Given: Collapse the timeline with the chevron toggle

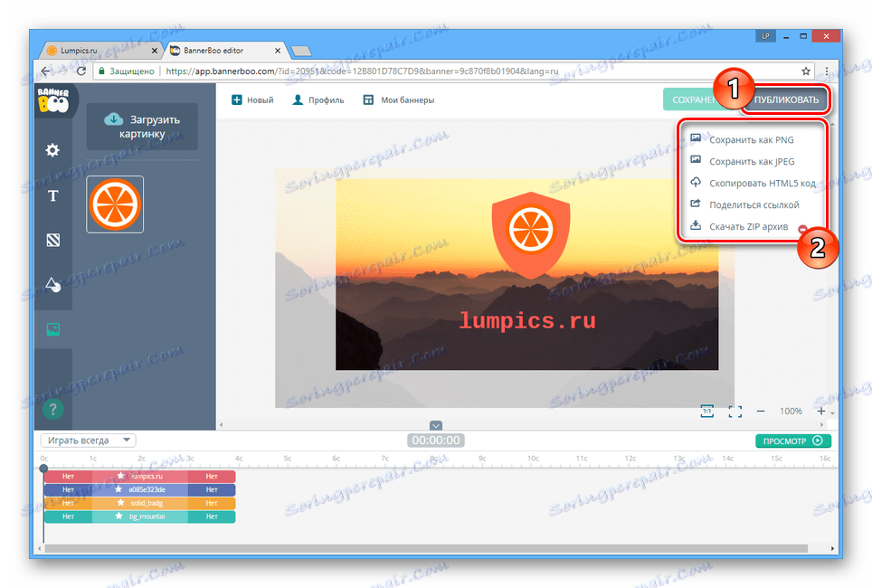Looking at the screenshot, I should [x=436, y=425].
